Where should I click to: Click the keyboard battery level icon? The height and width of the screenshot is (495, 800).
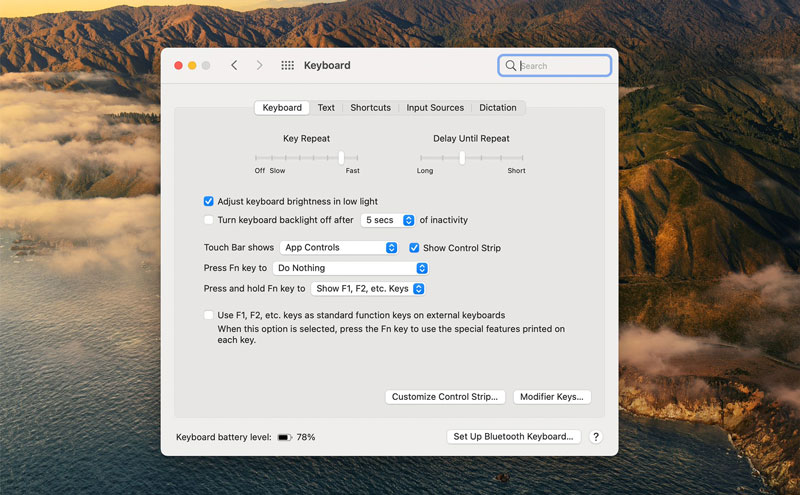pyautogui.click(x=284, y=437)
